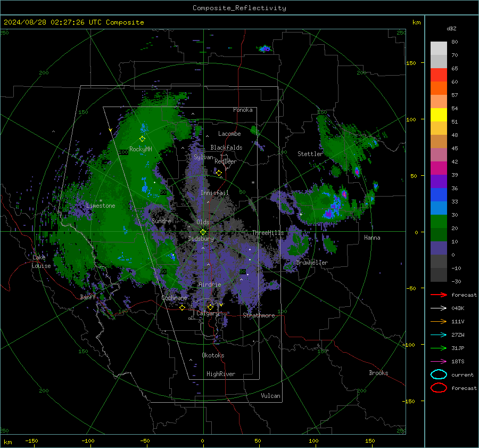Click the Composite_Reflectivity title
The height and width of the screenshot is (448, 479).
click(239, 8)
